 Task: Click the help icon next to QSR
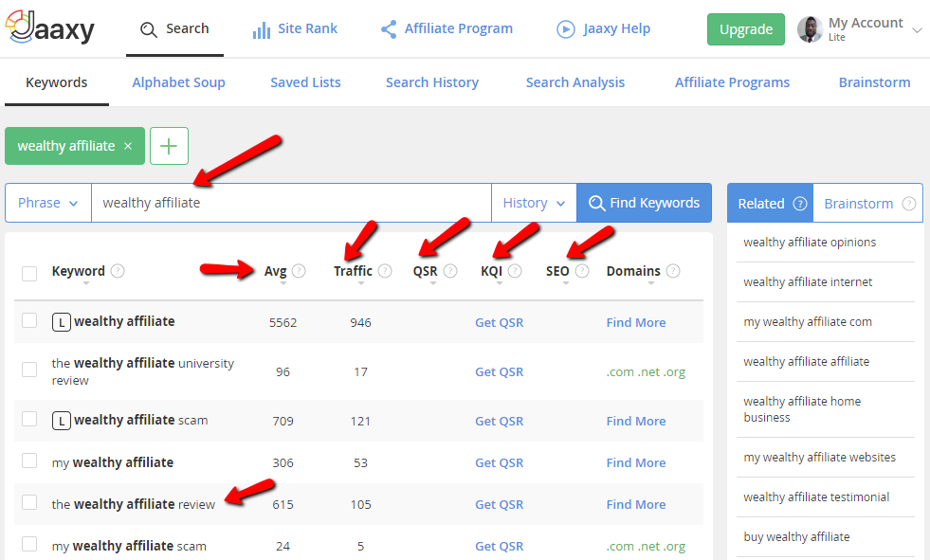tap(450, 271)
